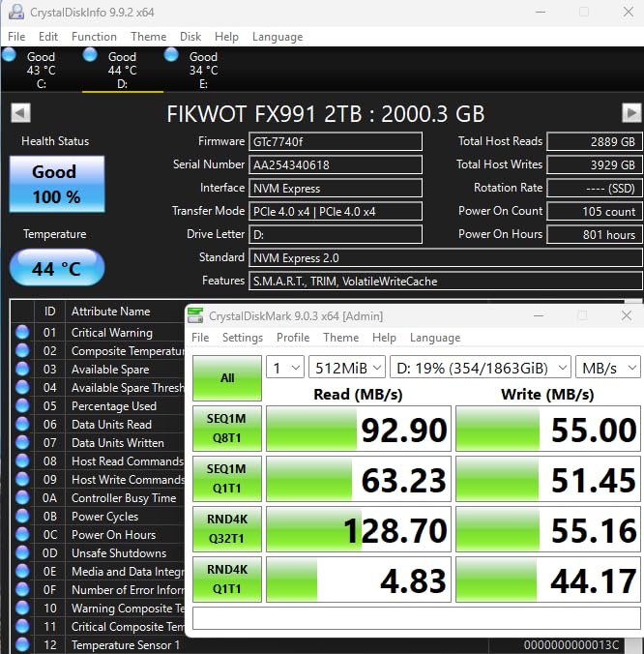Viewport: 644px width, 654px height.
Task: Go to next disk with right arrow
Action: coord(631,112)
